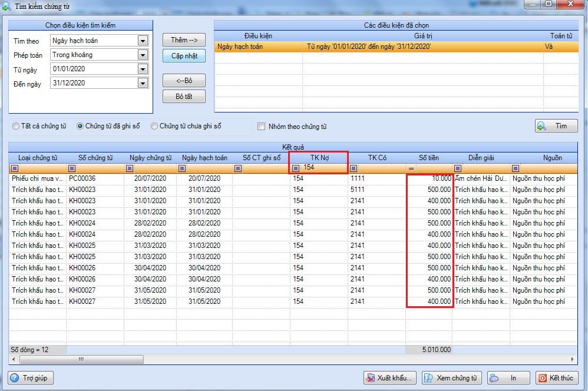The height and width of the screenshot is (391, 588).
Task: Open the Phép toán dropdown
Action: click(x=143, y=55)
